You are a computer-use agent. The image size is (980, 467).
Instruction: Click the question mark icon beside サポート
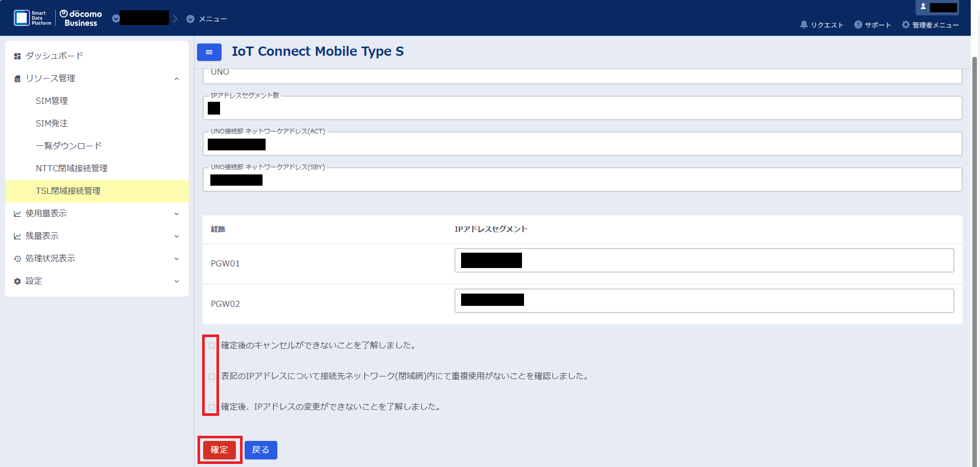click(858, 25)
